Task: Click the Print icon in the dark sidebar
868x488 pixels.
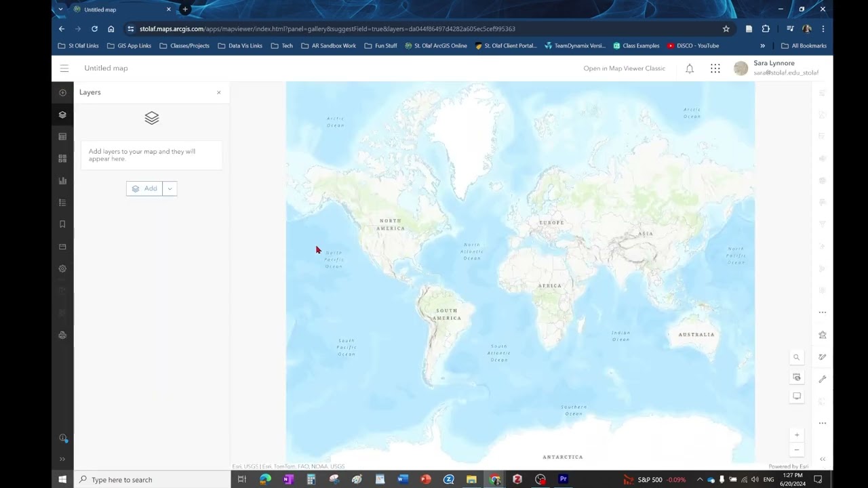Action: 62,335
